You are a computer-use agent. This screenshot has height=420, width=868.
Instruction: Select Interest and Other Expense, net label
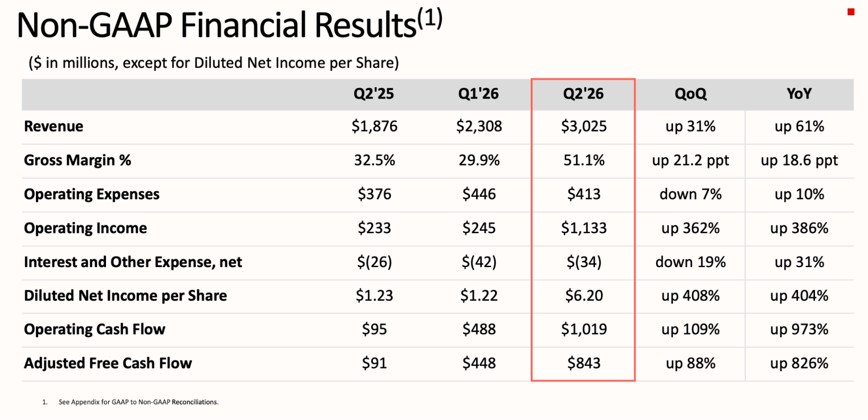[x=133, y=262]
